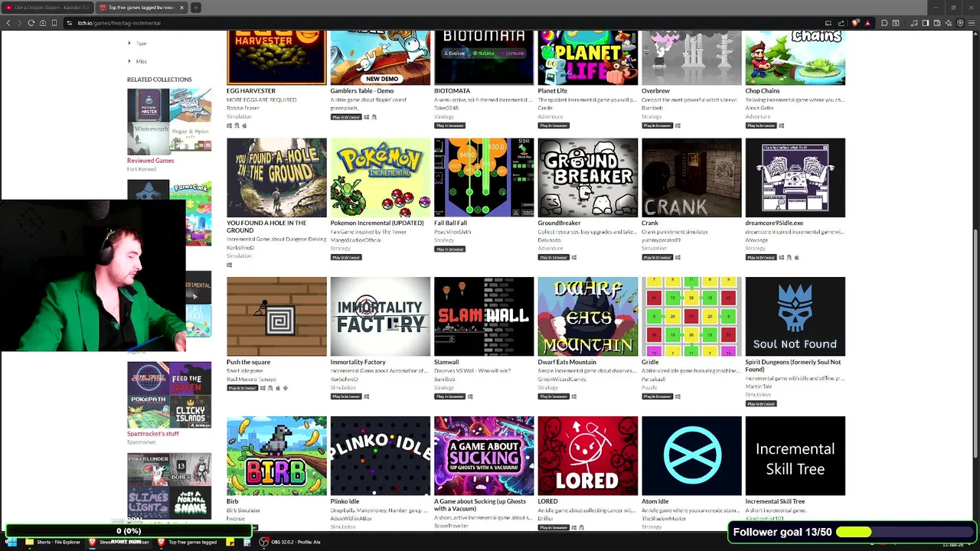This screenshot has height=551, width=980.
Task: Open the Reviewed Games collection thumbnails
Action: [169, 122]
